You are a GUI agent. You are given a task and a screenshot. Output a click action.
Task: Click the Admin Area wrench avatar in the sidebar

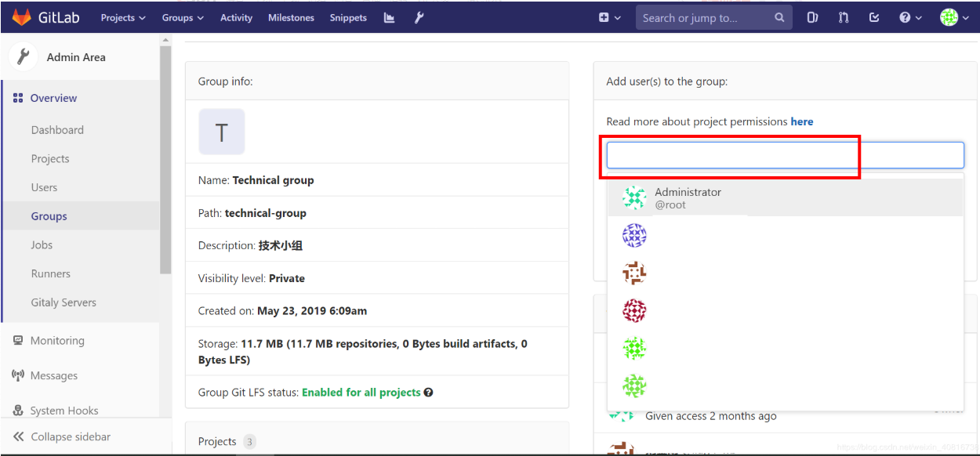[24, 56]
